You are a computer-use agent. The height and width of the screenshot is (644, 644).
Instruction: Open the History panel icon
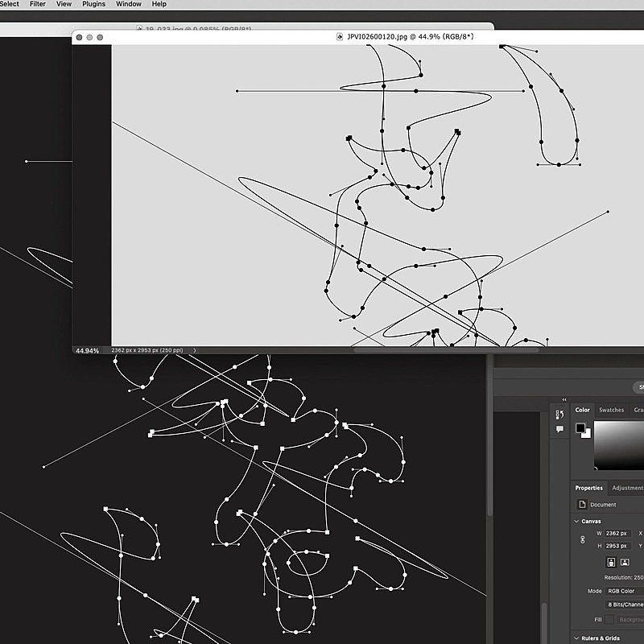559,415
